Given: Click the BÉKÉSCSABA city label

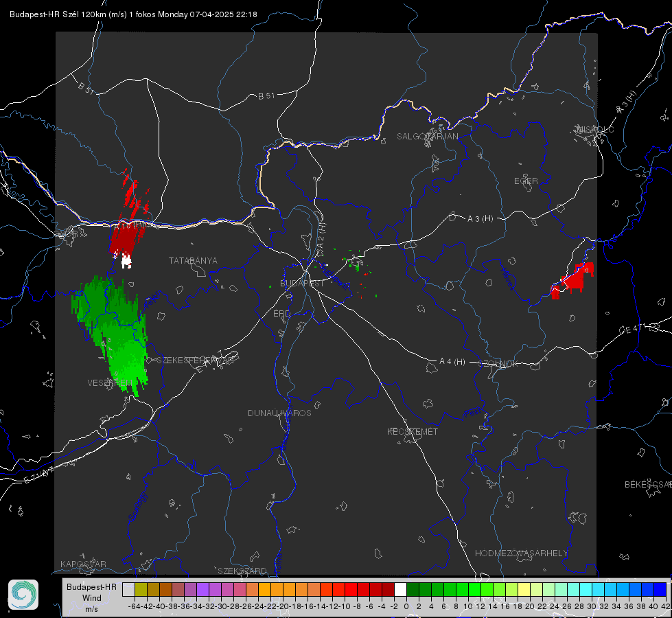Looking at the screenshot, I should point(648,485).
